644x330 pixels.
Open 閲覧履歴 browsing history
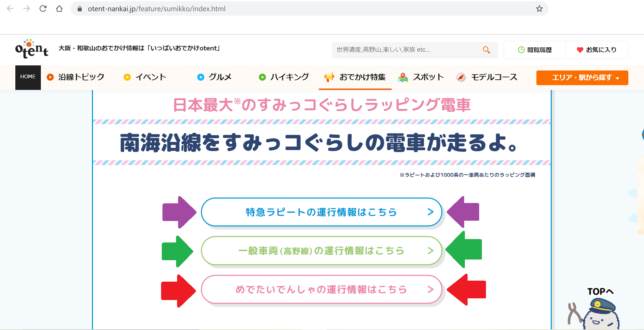pos(535,50)
